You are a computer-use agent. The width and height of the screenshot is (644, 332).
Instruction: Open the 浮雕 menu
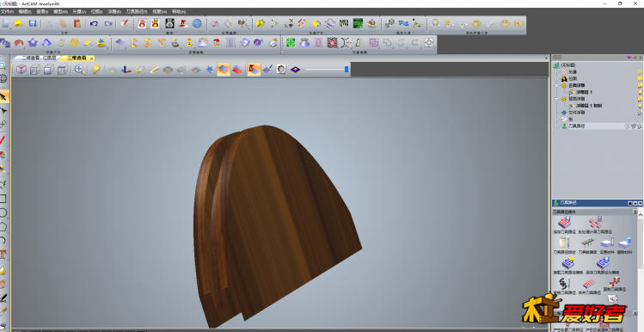click(113, 11)
